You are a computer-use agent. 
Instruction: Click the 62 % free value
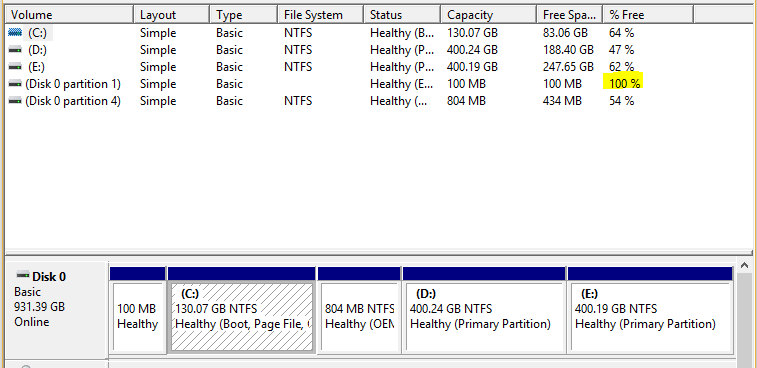[622, 67]
